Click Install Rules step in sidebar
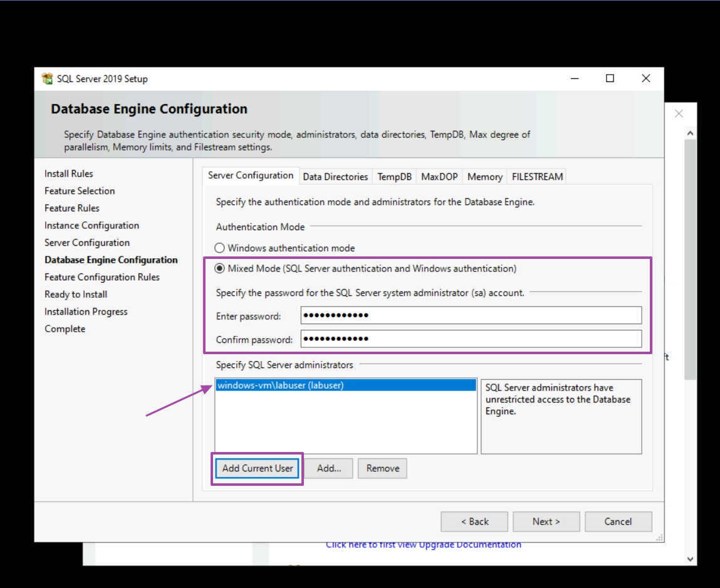This screenshot has width=720, height=588. pyautogui.click(x=69, y=174)
